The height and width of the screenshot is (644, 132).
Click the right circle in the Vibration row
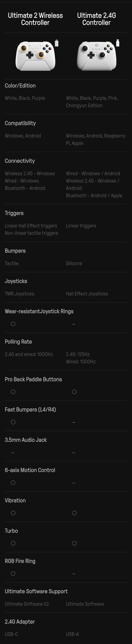(x=74, y=513)
